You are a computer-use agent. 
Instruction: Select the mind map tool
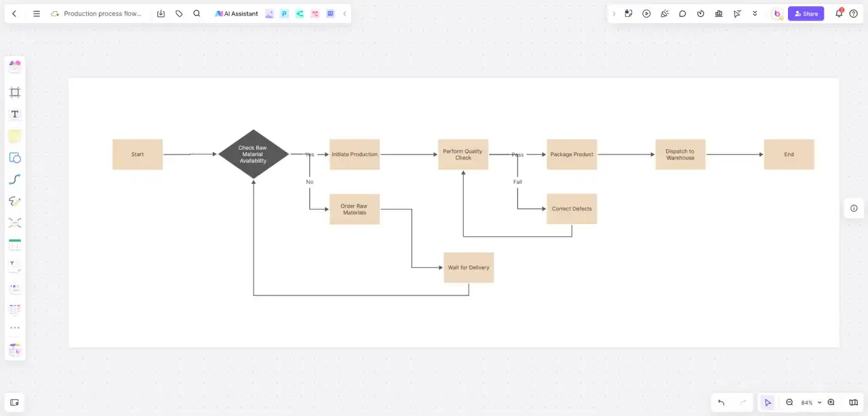[x=15, y=223]
